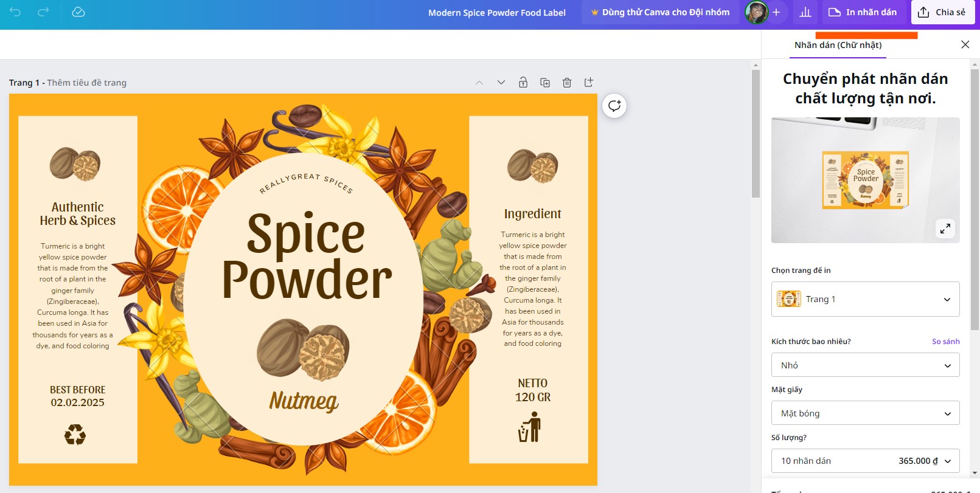The height and width of the screenshot is (493, 980).
Task: Open the analytics bar chart icon
Action: (805, 12)
